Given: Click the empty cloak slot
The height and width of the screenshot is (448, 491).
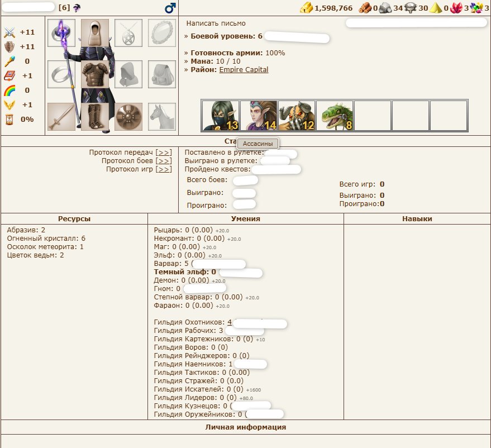Looking at the screenshot, I should (128, 74).
